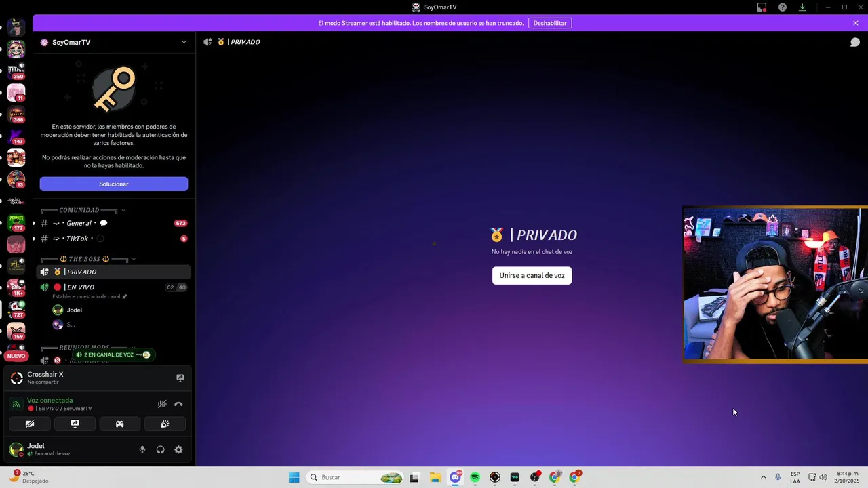The width and height of the screenshot is (868, 488).
Task: Toggle microphone mute in user panel
Action: 142,449
